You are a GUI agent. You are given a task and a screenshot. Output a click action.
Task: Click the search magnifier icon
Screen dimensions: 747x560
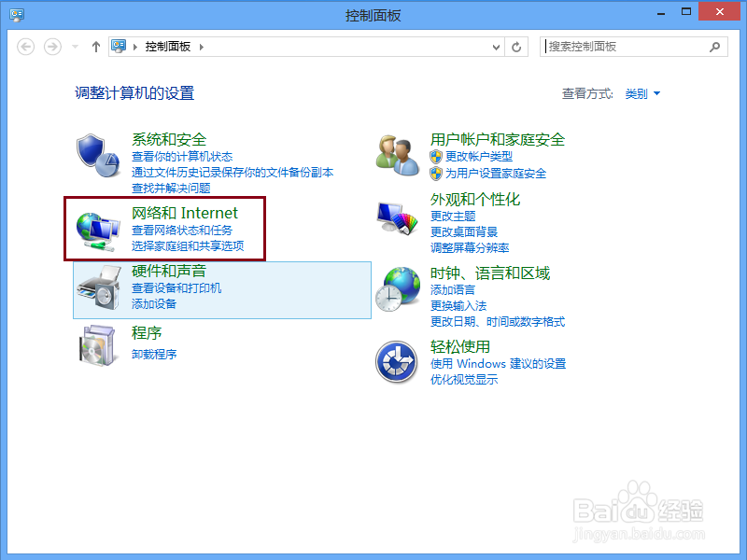(714, 47)
